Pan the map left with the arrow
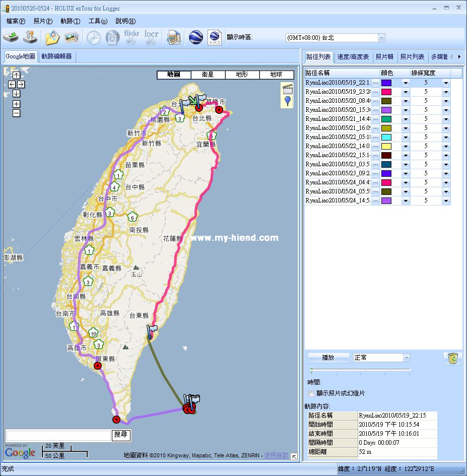This screenshot has width=467, height=476. (x=12, y=85)
